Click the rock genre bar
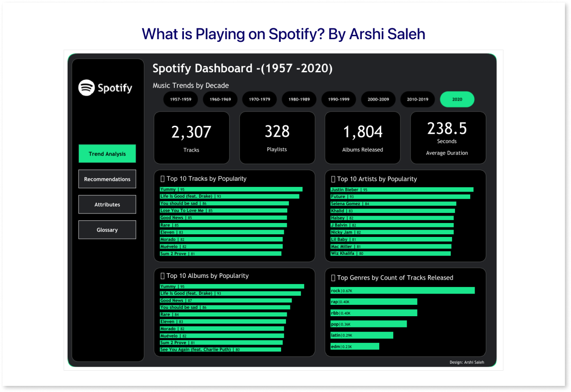The height and width of the screenshot is (392, 571). 402,291
